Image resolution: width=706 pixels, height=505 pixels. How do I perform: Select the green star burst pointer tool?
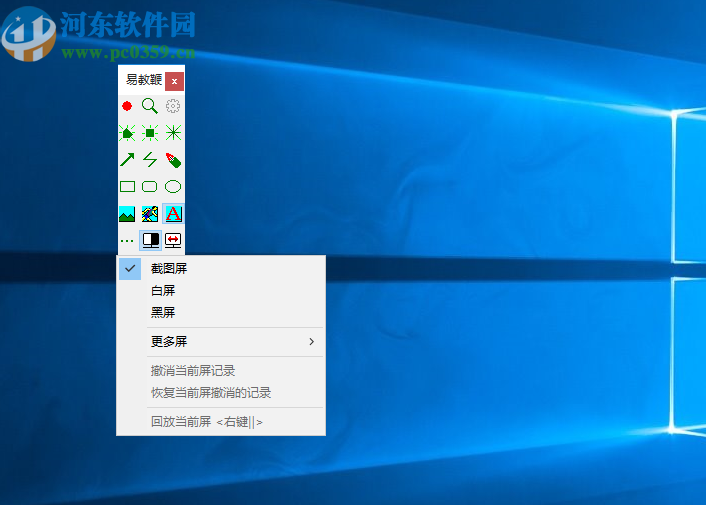pos(173,133)
